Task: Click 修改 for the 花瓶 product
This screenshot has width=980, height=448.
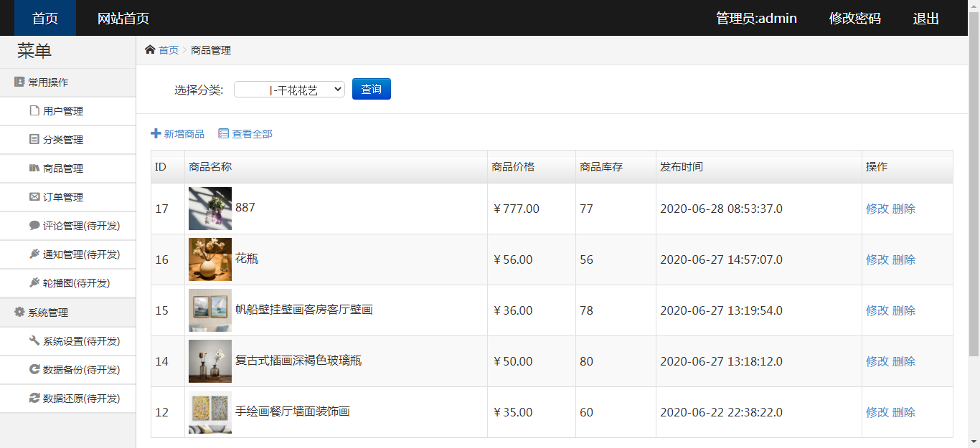Action: point(877,259)
